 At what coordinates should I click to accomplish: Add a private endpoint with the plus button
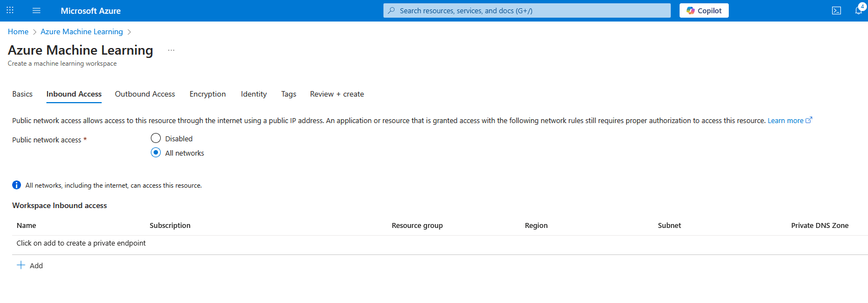[30, 265]
